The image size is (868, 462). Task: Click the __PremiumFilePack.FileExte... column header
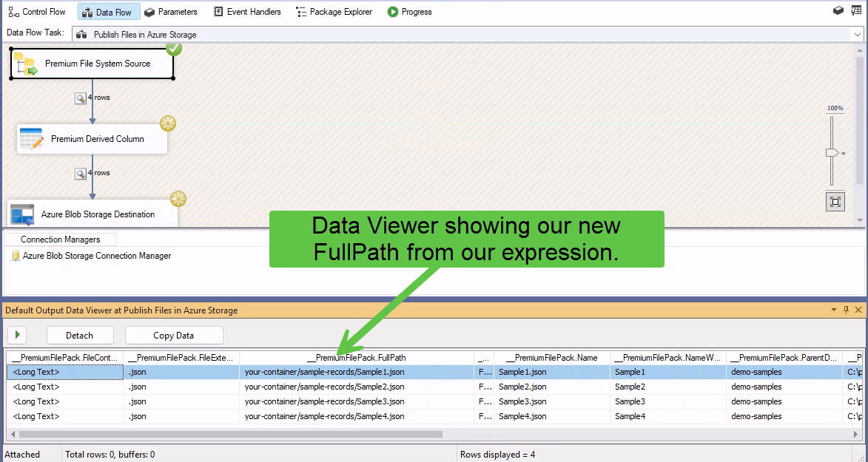pyautogui.click(x=181, y=358)
